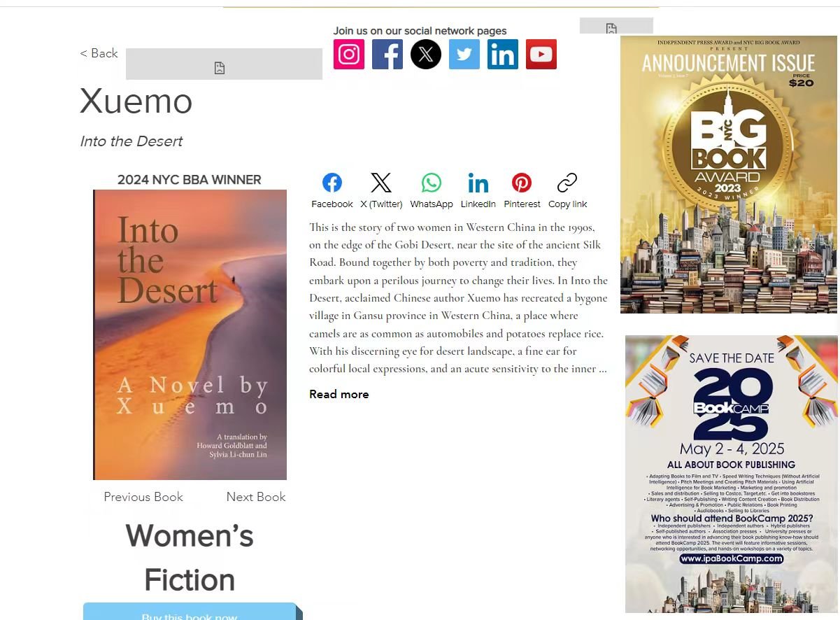The width and height of the screenshot is (840, 620).
Task: Navigate to the Next Book
Action: (256, 497)
